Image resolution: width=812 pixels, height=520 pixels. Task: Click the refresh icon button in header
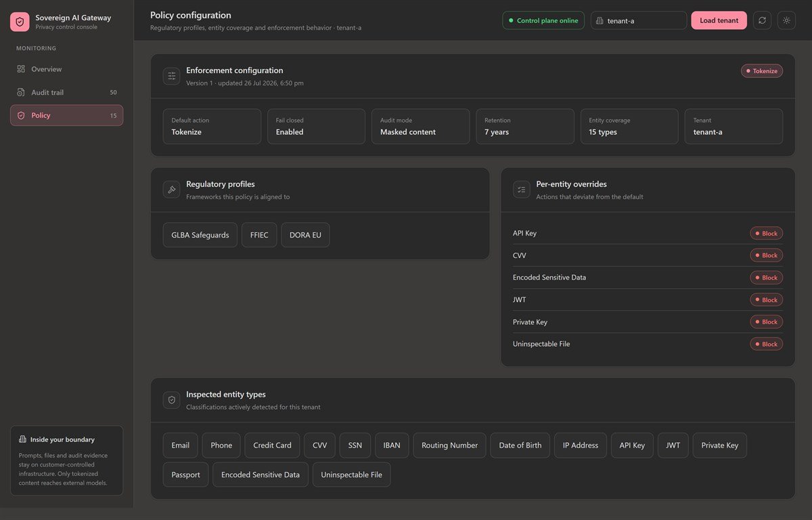point(763,20)
